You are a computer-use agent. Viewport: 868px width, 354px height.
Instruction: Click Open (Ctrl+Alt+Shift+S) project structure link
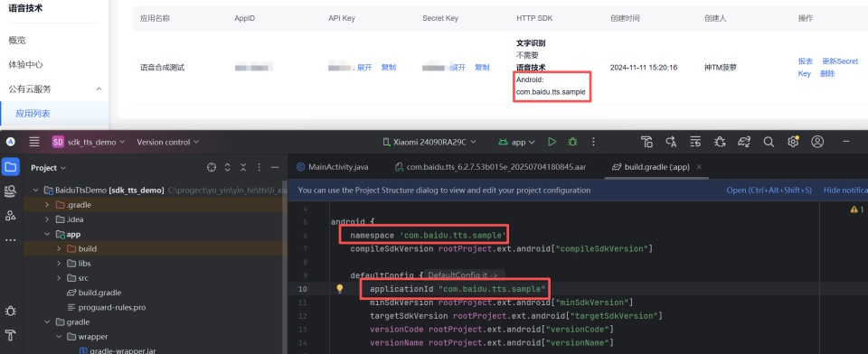tap(769, 191)
